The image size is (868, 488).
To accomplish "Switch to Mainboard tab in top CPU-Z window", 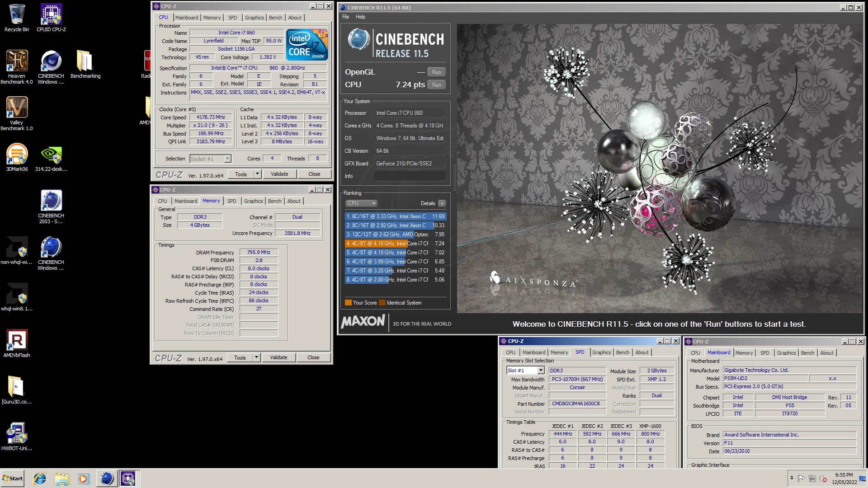I will tap(187, 18).
